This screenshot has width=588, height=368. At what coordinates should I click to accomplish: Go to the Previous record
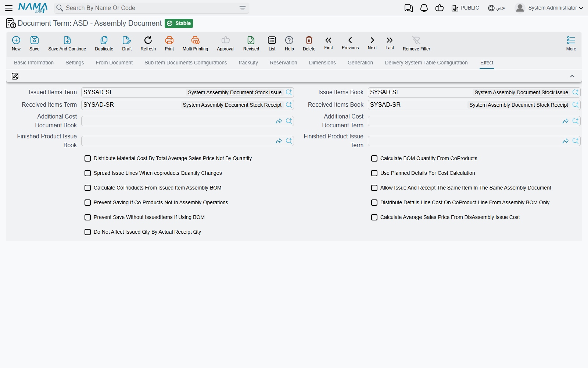tap(350, 43)
